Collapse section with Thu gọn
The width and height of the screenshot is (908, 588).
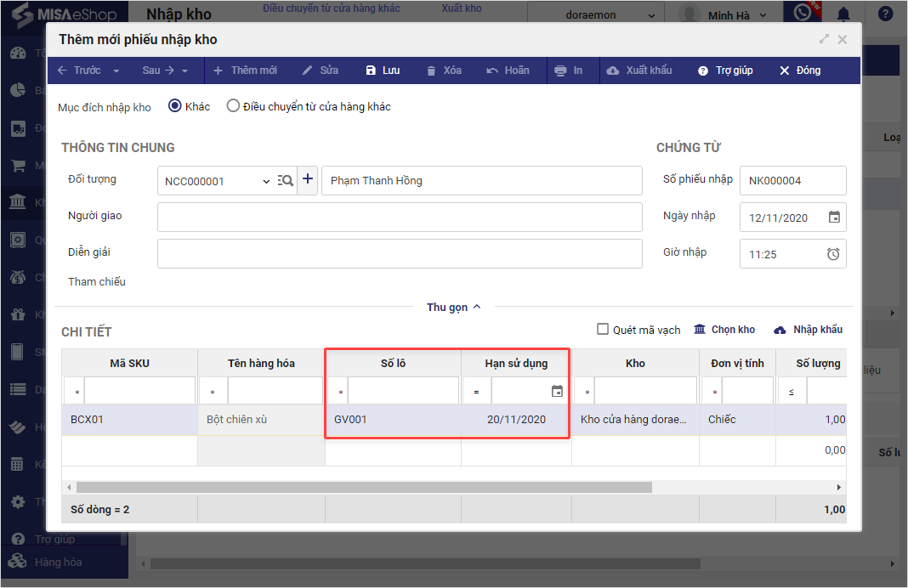click(x=454, y=307)
